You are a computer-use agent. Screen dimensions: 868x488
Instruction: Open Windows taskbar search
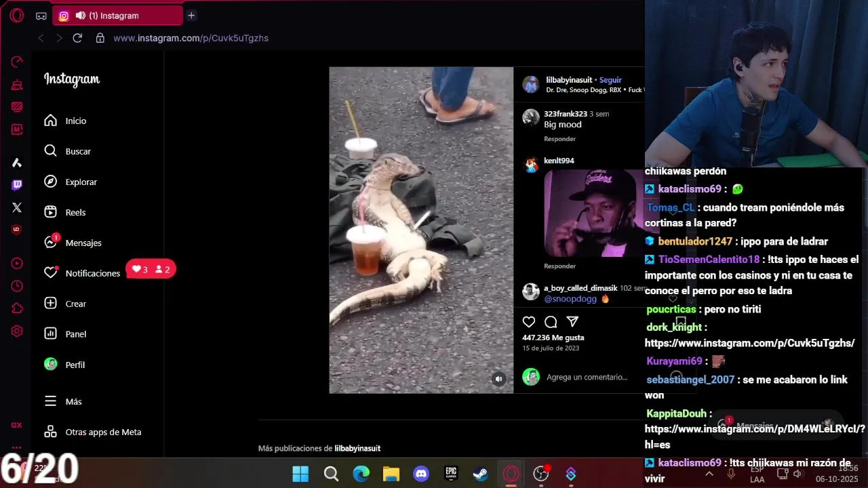(331, 474)
